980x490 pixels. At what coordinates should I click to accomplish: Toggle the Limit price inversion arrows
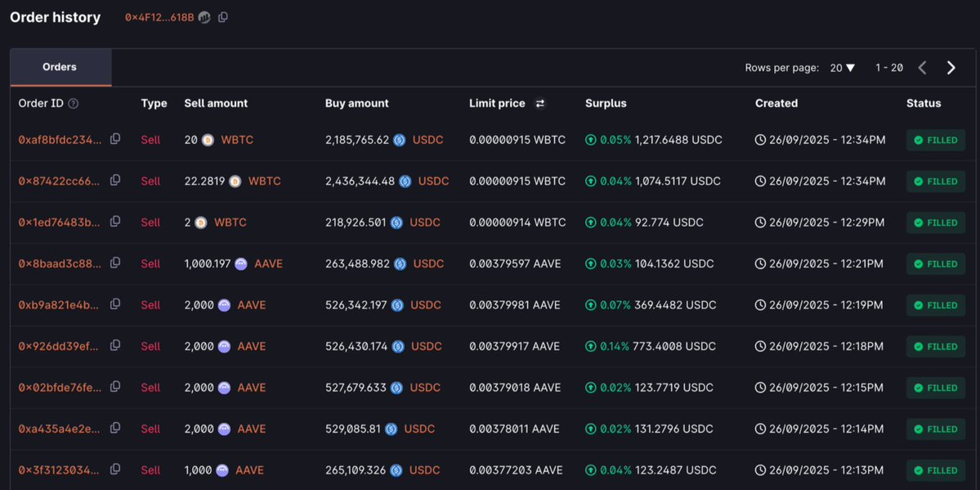point(539,104)
